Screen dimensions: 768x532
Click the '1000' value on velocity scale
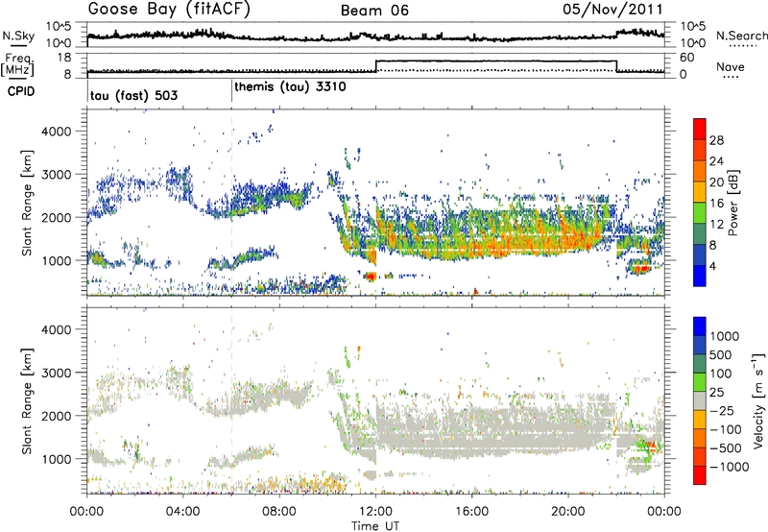[x=725, y=336]
